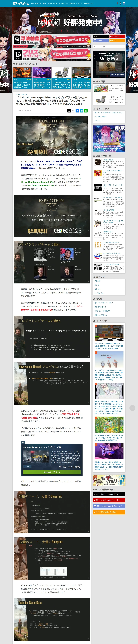Follow @denfaminicogame on X
This screenshot has width=138, height=644.
109,494
